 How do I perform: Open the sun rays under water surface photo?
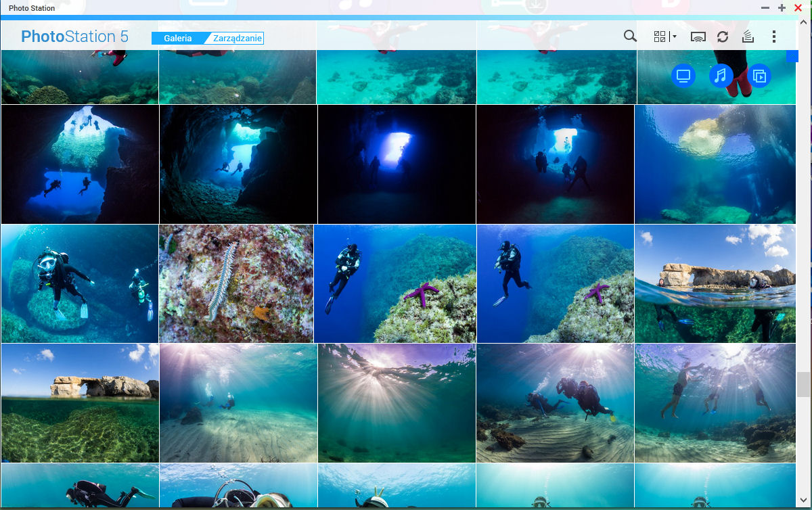(397, 403)
